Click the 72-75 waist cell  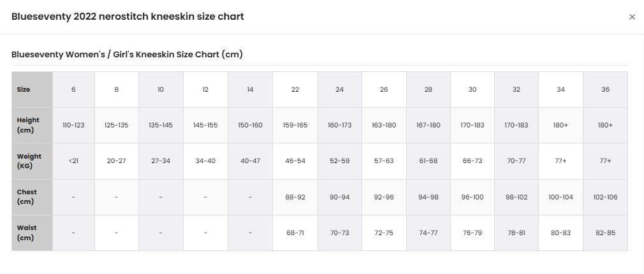(384, 233)
